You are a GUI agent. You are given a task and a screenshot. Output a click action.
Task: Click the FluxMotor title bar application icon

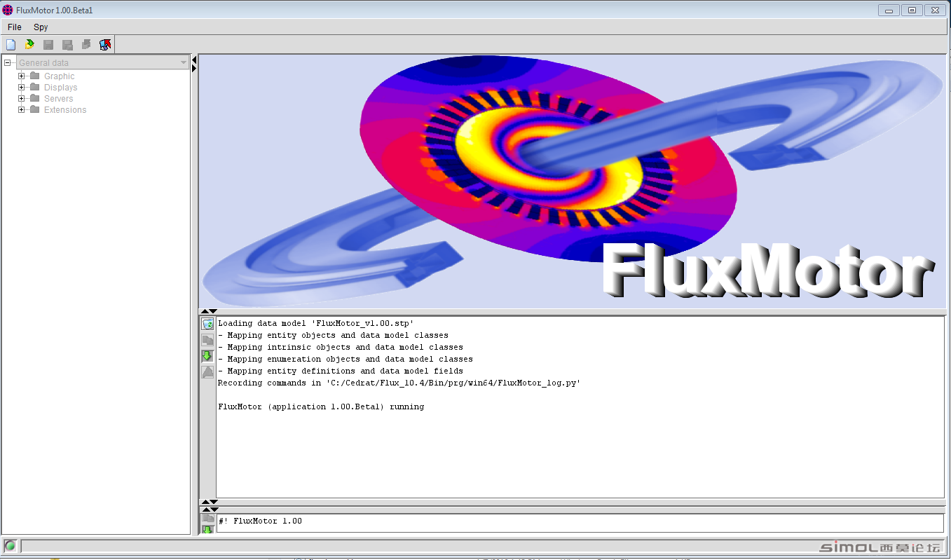tap(8, 10)
